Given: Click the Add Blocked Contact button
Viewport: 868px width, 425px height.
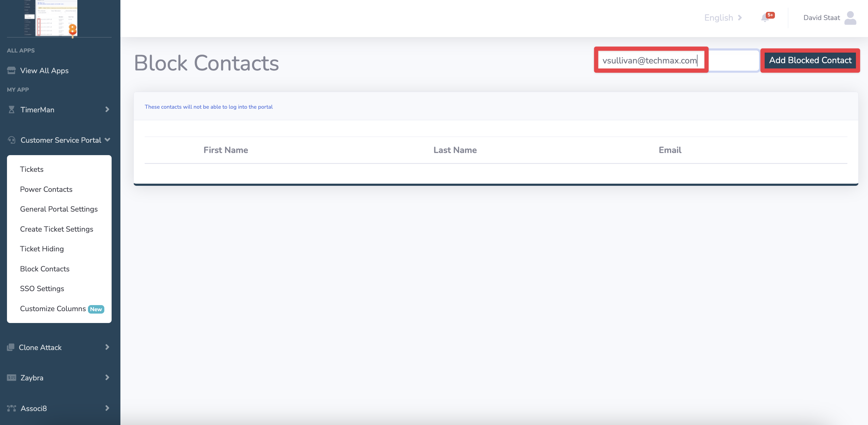Looking at the screenshot, I should 810,60.
